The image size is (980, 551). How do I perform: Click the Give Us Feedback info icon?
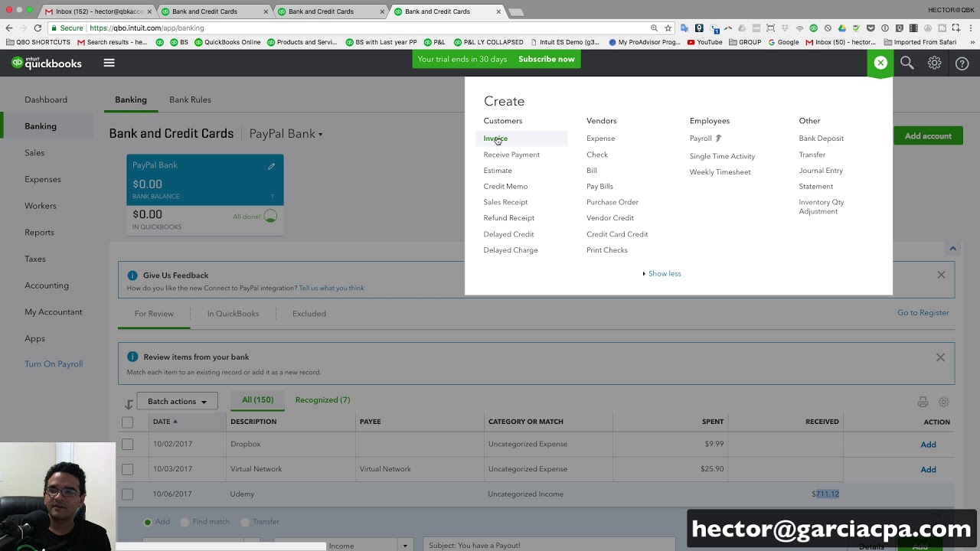[132, 275]
